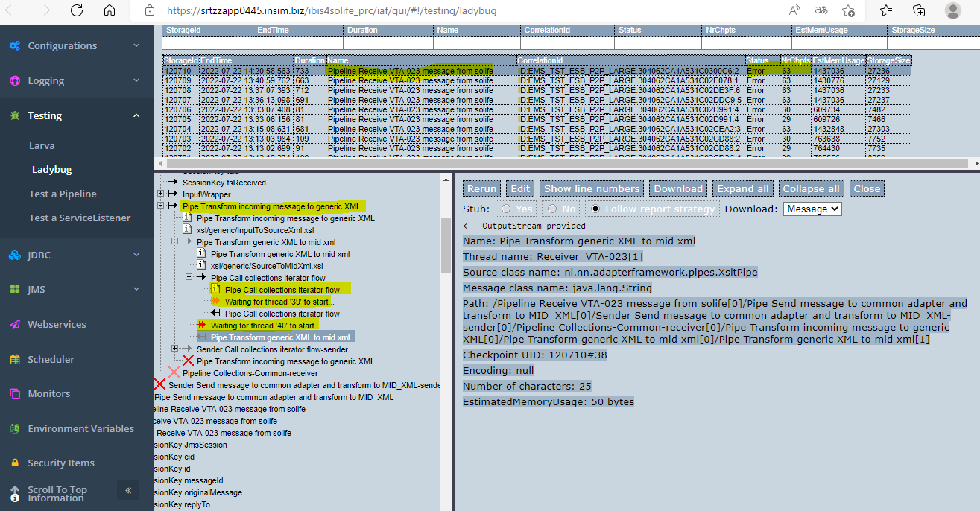Select the Stub No radio button
This screenshot has height=511, width=980.
click(551, 209)
